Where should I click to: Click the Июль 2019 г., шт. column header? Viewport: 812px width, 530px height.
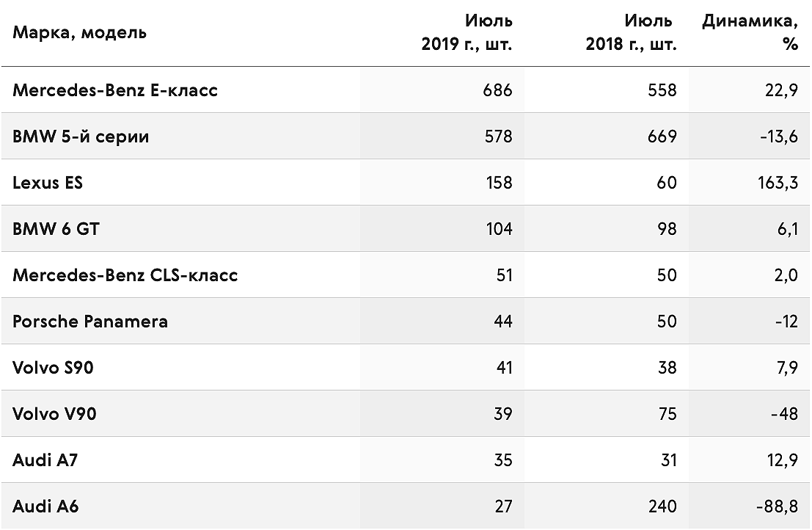coord(467,32)
